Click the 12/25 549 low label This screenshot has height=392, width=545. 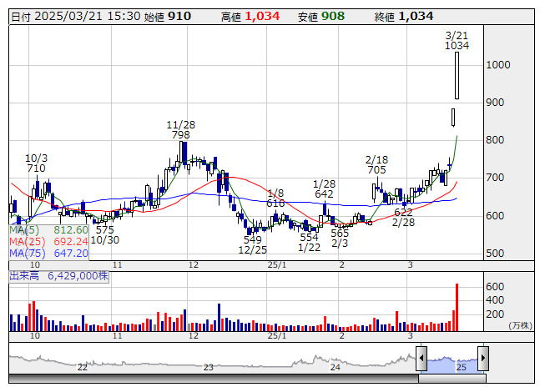pos(253,244)
